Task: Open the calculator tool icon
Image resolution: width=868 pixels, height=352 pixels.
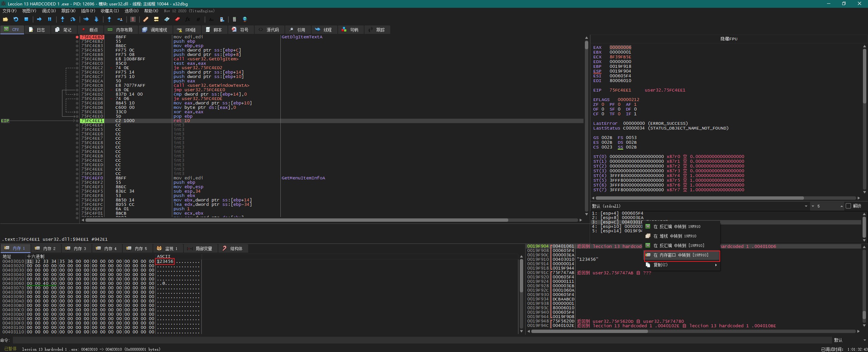Action: click(234, 19)
